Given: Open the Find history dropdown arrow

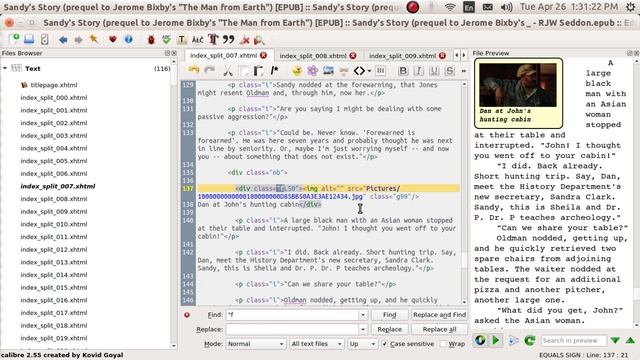Looking at the screenshot, I should click(363, 315).
